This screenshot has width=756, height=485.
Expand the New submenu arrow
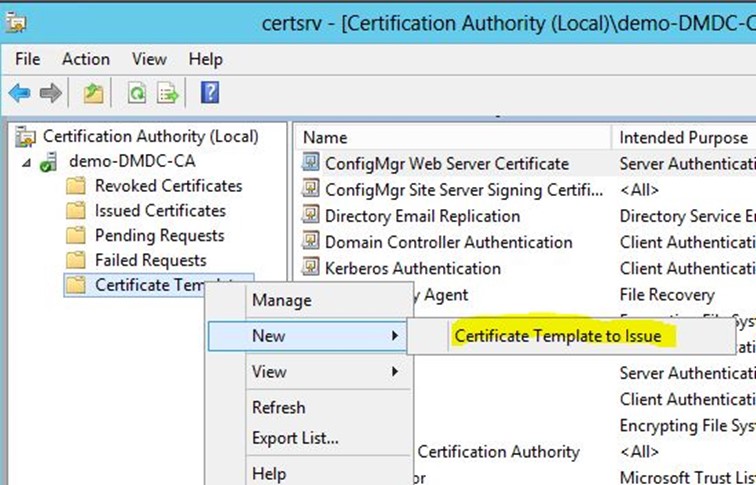395,336
